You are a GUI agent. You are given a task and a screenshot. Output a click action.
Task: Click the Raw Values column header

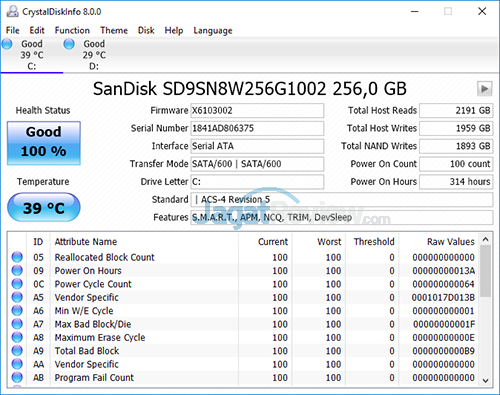click(439, 241)
